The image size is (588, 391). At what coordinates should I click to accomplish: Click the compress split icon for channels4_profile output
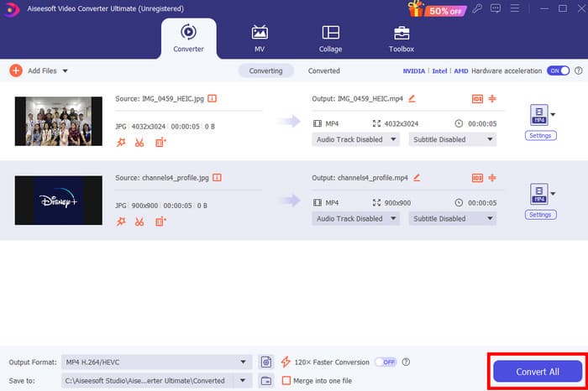click(x=492, y=178)
